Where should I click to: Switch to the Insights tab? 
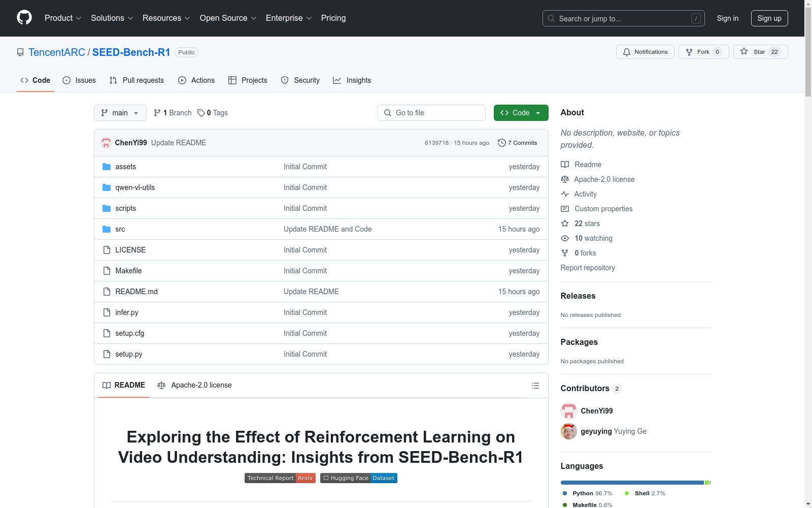click(x=352, y=80)
